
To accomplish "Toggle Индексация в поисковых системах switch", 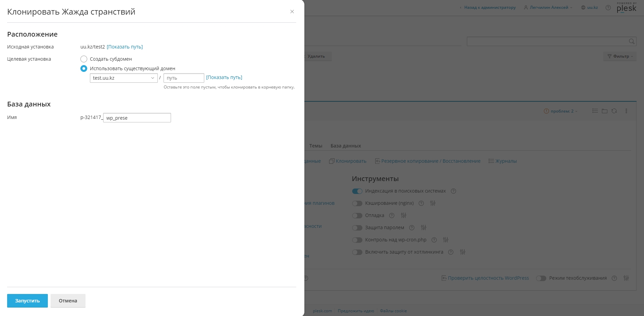I will [357, 191].
